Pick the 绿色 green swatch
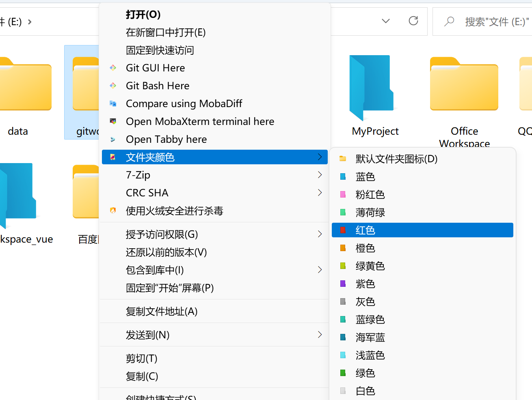The width and height of the screenshot is (532, 400). tap(343, 373)
